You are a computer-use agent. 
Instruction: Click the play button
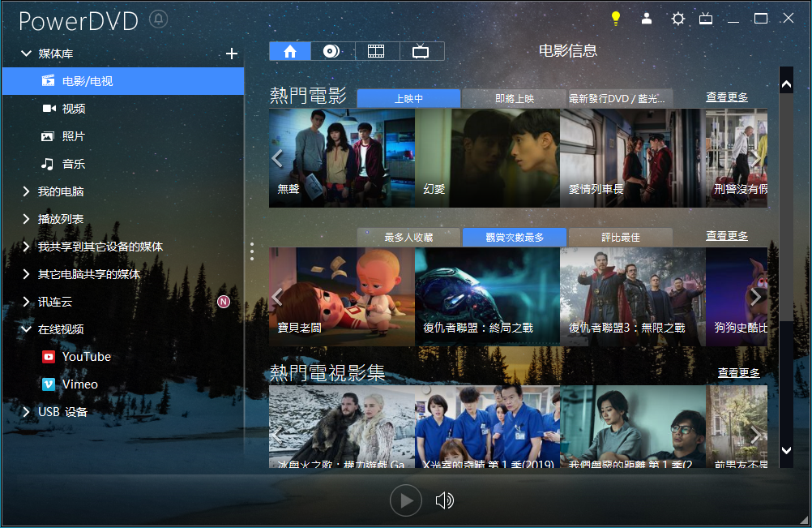pyautogui.click(x=406, y=500)
